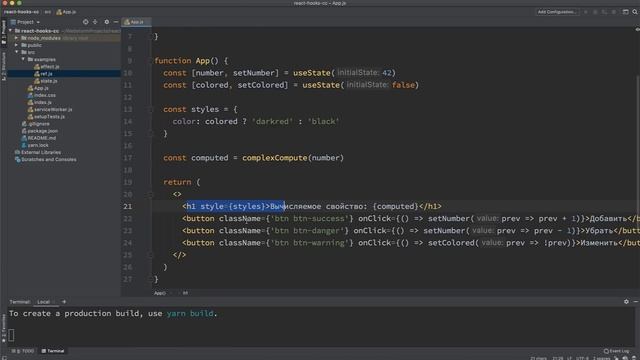
Task: Open terminal panel settings gear
Action: coord(626,302)
